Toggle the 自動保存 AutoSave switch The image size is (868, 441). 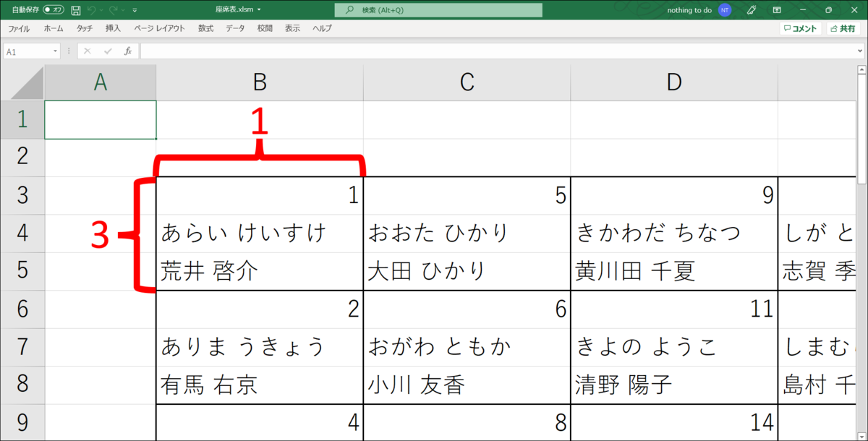click(x=53, y=10)
